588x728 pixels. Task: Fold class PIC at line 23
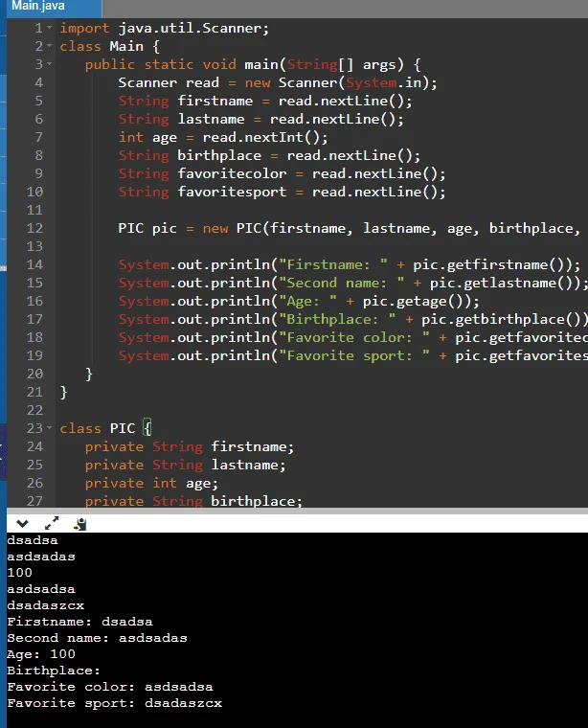pyautogui.click(x=49, y=428)
